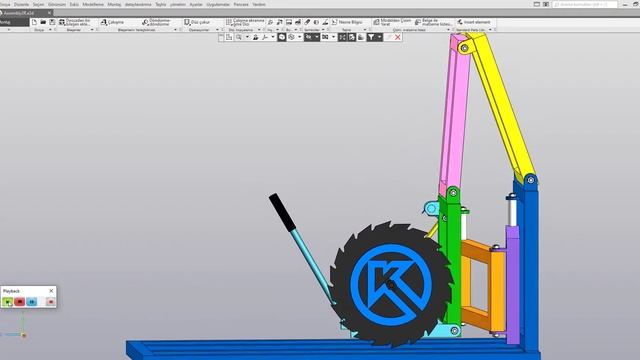Click the Çakışma mate button

pyautogui.click(x=112, y=22)
